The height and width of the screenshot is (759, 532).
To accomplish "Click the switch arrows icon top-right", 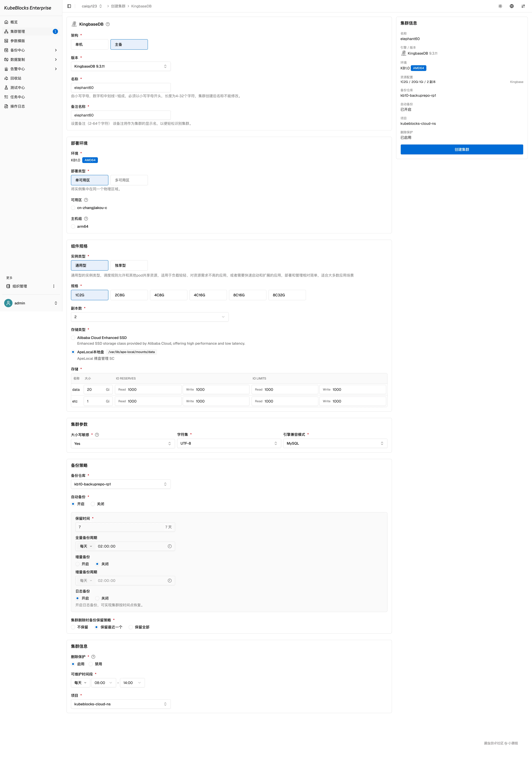I will (523, 6).
